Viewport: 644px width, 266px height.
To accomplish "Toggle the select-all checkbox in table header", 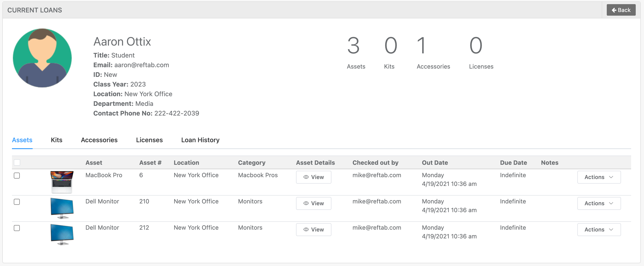I will tap(17, 162).
